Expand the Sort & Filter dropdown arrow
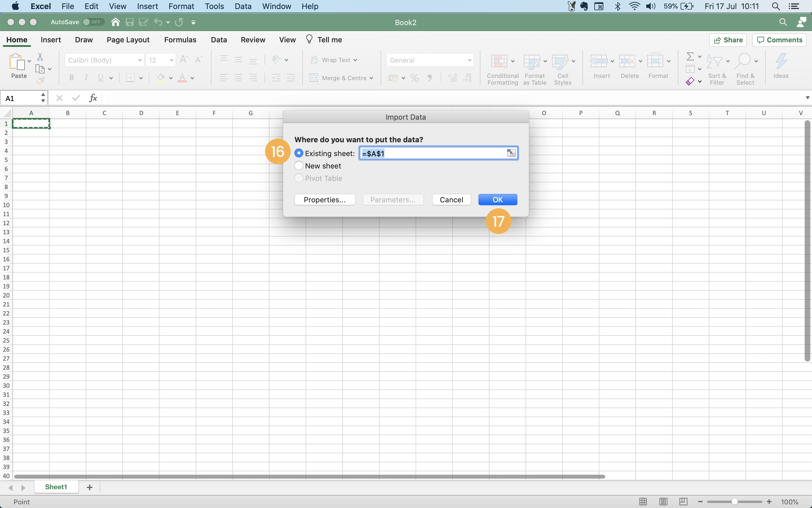The height and width of the screenshot is (508, 812). 728,61
